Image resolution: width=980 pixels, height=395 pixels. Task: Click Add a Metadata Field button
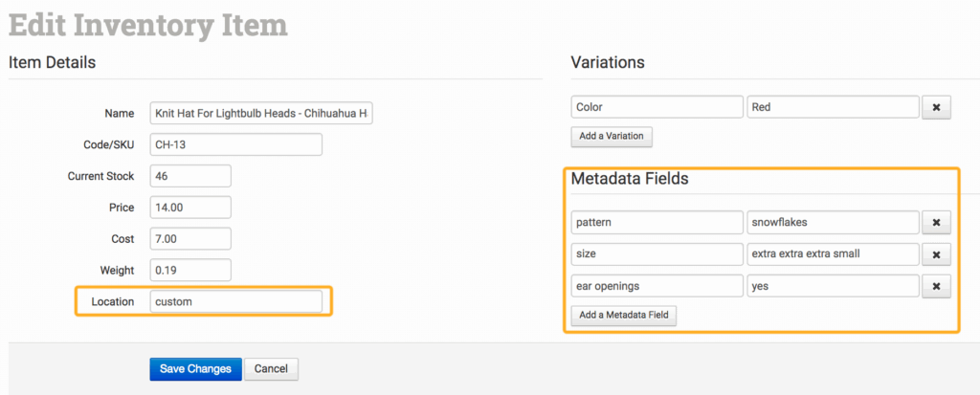624,316
